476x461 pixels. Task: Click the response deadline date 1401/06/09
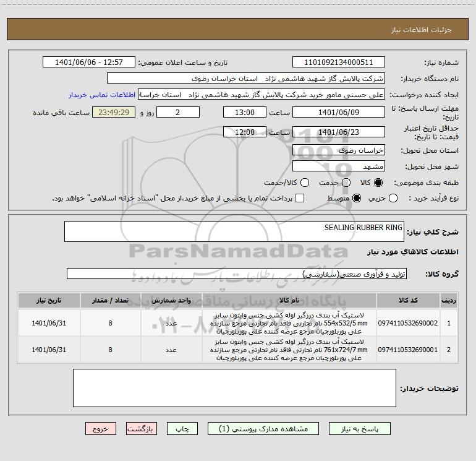(x=339, y=112)
